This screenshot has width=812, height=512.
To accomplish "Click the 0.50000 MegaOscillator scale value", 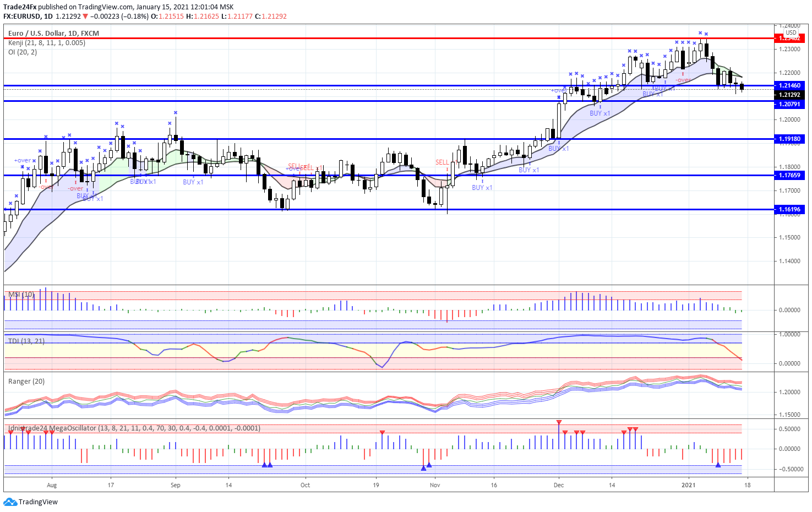I will point(789,429).
